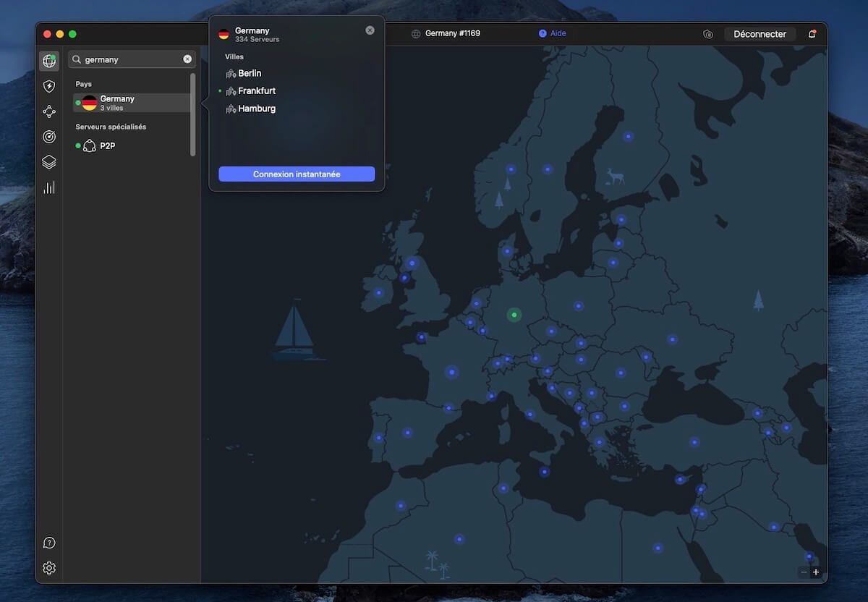Select the P2P specialty servers row
Viewport: 868px width, 602px height.
pyautogui.click(x=132, y=145)
